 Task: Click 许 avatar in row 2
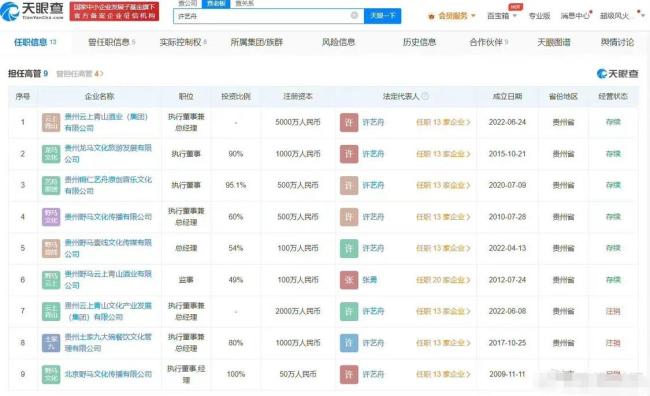[x=349, y=154]
